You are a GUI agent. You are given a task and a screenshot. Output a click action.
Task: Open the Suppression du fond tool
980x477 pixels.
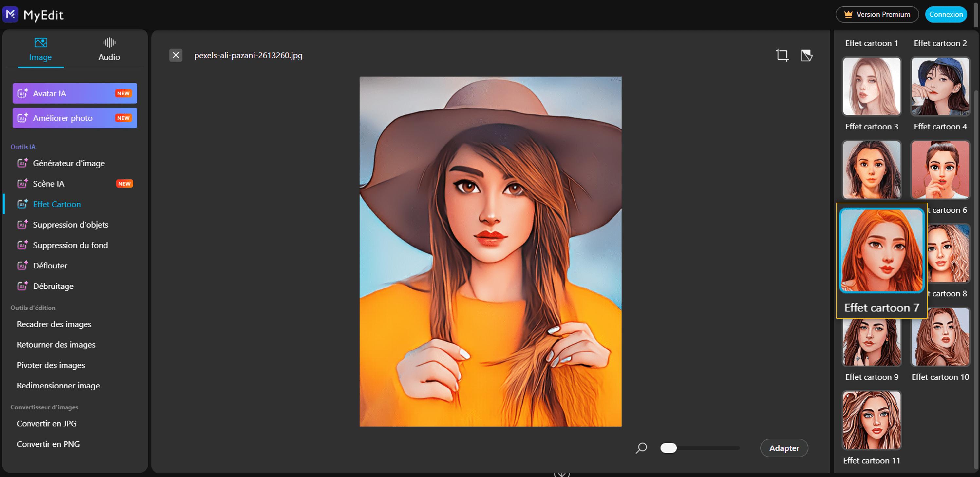[x=70, y=245]
